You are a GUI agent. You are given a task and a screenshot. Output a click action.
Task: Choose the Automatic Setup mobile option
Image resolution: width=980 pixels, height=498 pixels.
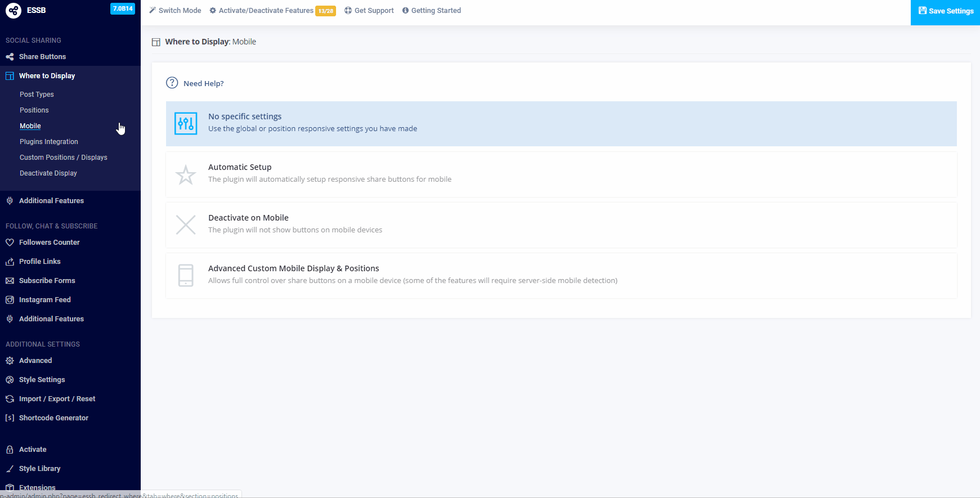561,174
